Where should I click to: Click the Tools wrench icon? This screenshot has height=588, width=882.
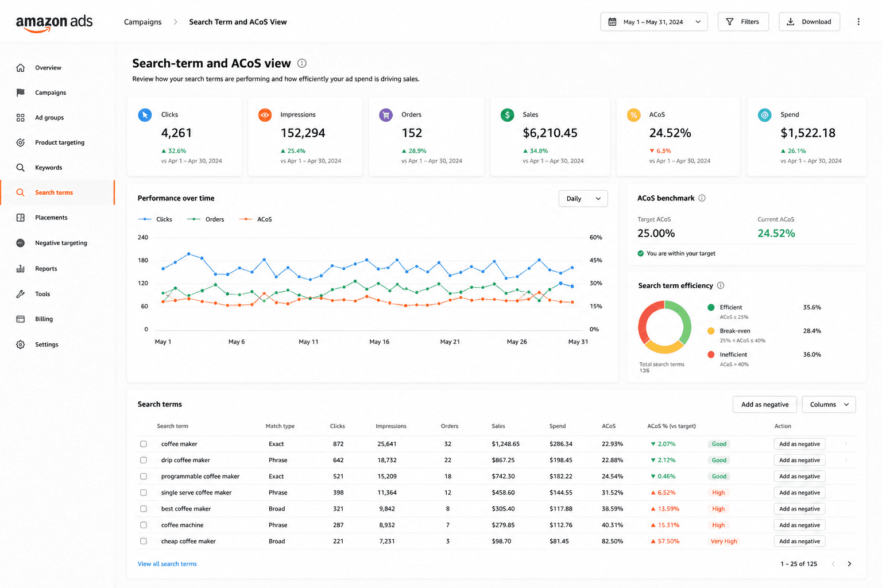point(21,294)
